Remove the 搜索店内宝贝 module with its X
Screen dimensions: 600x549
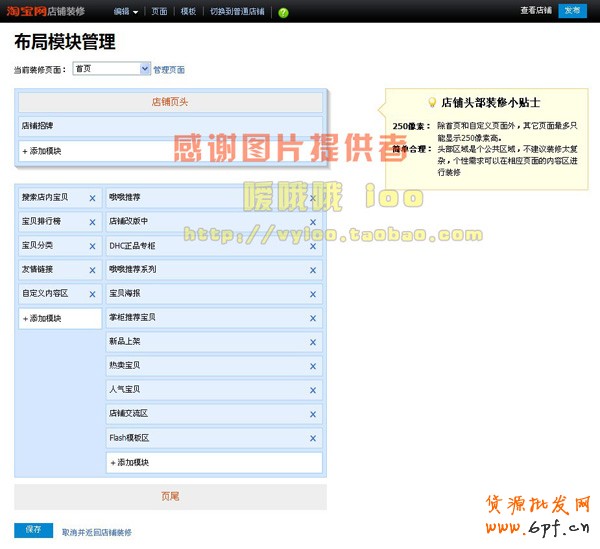[x=92, y=198]
